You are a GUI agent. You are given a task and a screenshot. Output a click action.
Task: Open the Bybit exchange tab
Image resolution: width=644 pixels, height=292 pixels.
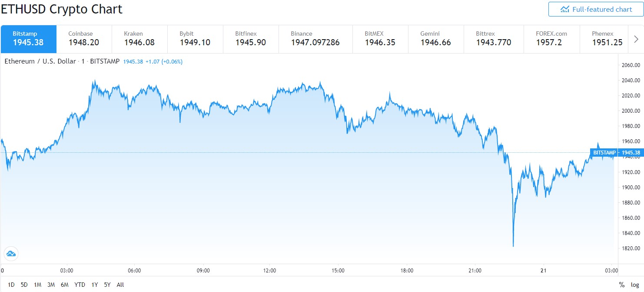point(195,39)
